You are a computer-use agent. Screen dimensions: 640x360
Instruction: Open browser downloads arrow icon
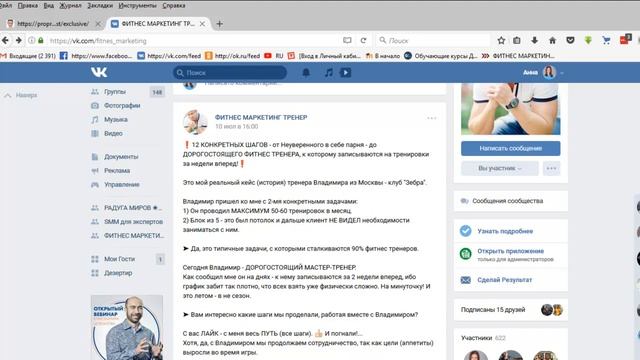tap(534, 40)
